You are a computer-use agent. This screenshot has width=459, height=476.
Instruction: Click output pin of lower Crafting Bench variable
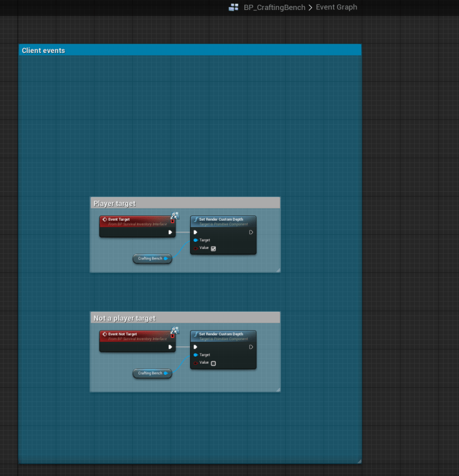point(165,373)
